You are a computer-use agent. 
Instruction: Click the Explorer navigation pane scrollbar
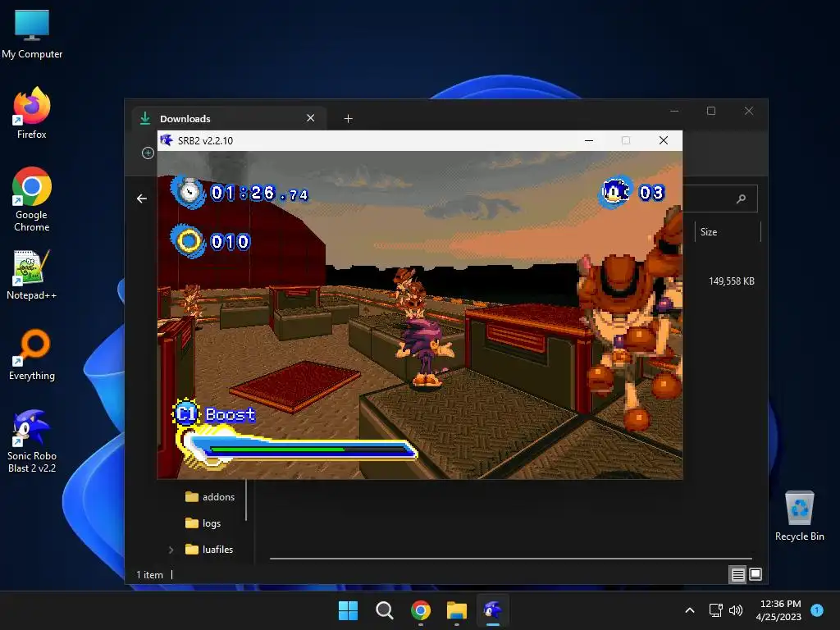pyautogui.click(x=246, y=500)
